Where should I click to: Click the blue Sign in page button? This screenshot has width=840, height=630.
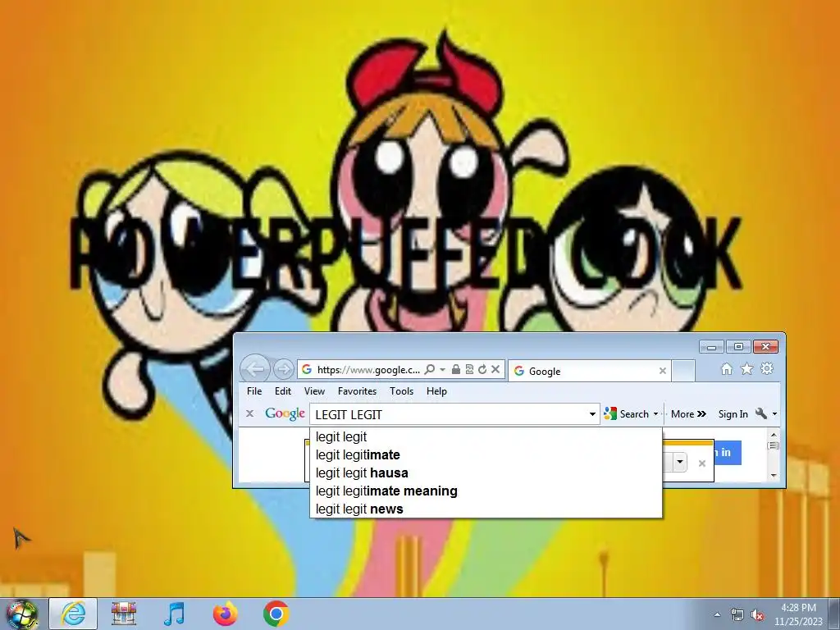click(728, 453)
